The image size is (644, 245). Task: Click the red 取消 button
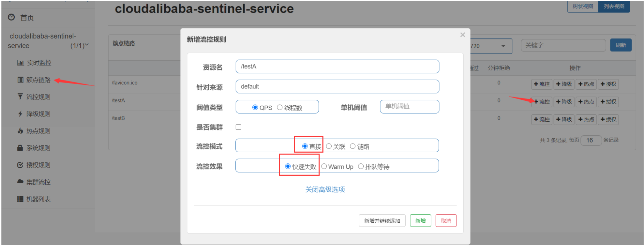[x=446, y=221]
